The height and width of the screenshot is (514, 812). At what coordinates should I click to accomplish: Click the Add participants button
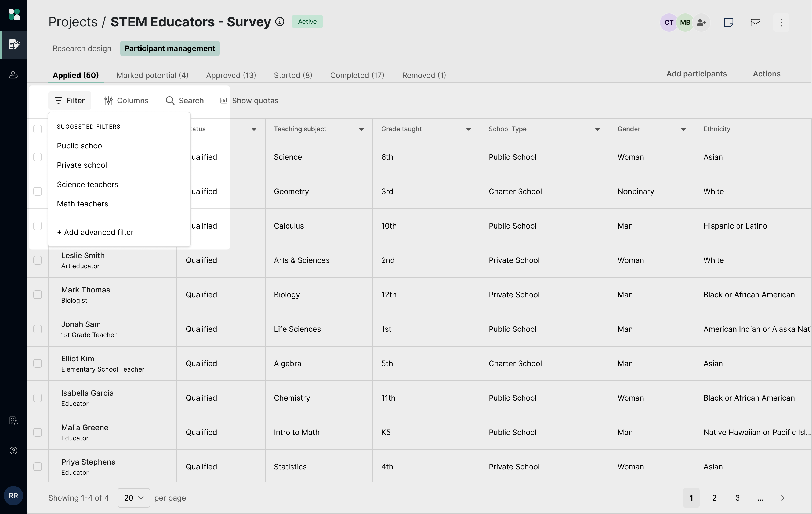pos(696,74)
